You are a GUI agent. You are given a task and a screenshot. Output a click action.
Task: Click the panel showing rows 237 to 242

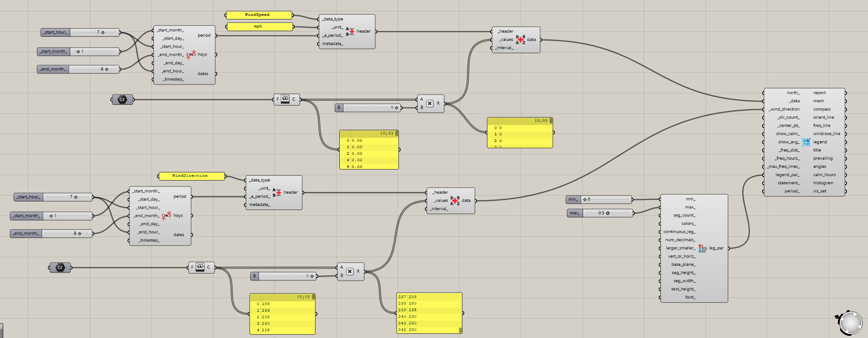click(429, 313)
